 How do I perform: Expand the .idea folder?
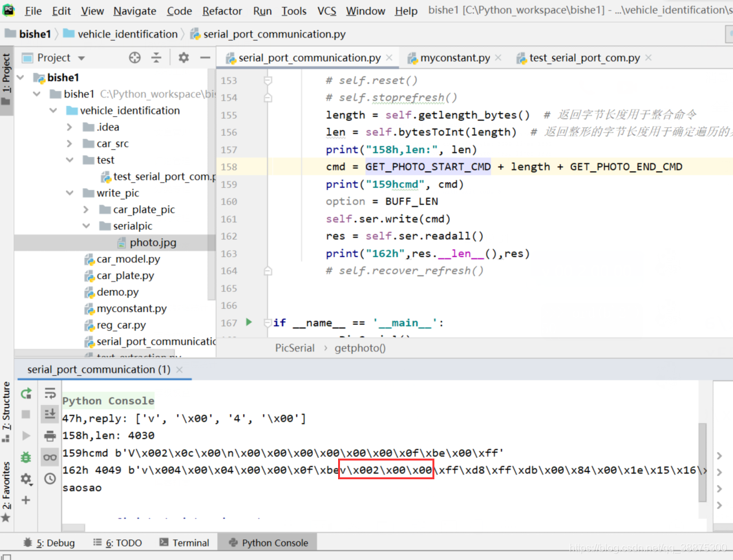[70, 127]
